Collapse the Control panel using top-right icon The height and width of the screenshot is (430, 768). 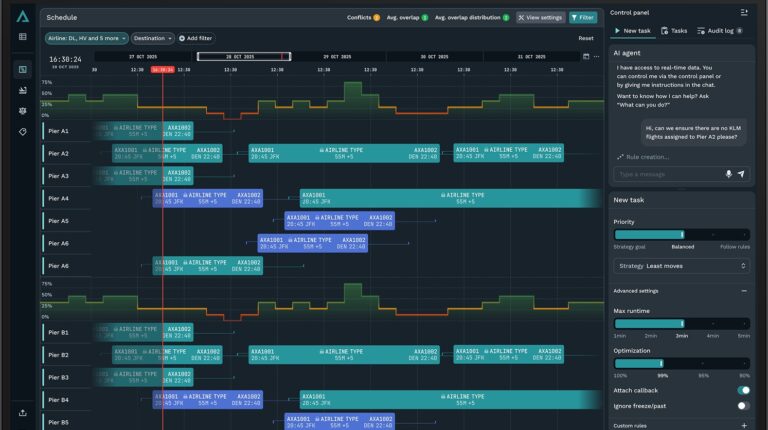point(743,12)
